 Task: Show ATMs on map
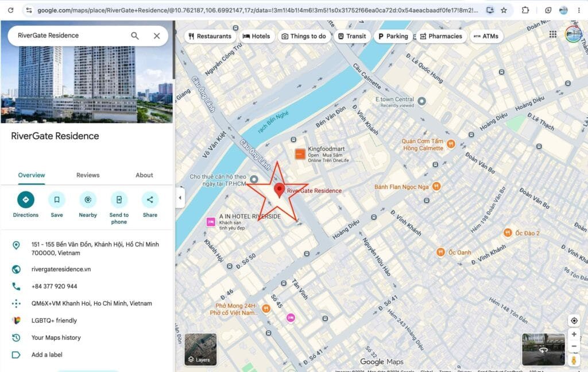coord(486,36)
